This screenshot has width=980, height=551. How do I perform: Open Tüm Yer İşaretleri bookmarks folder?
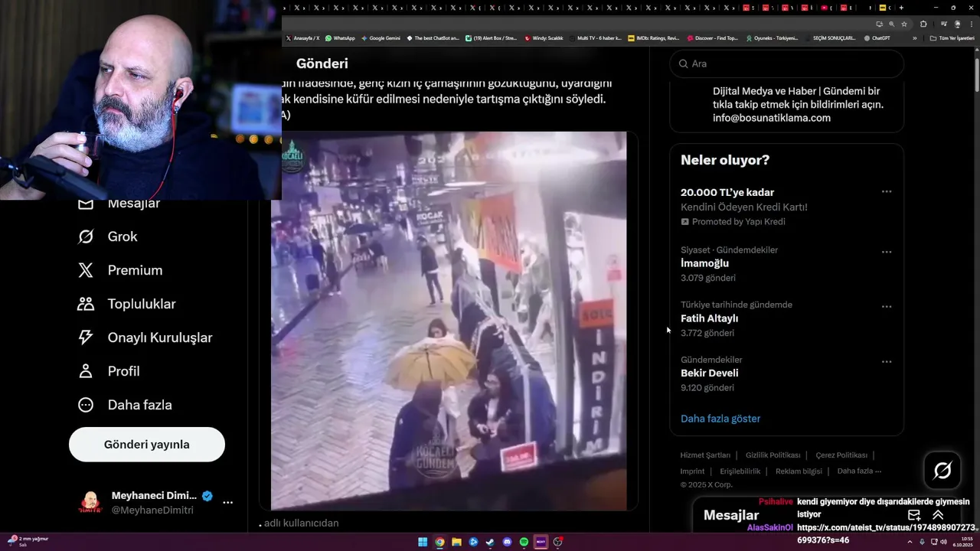pos(952,37)
